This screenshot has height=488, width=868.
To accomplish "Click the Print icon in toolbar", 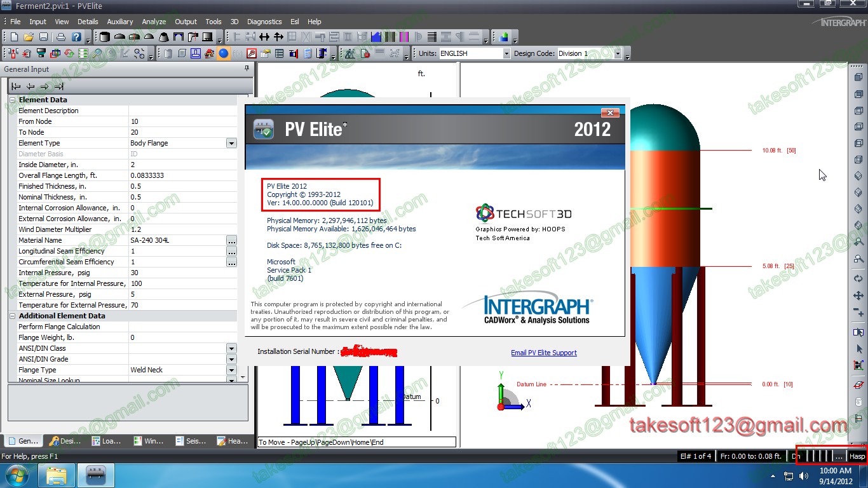I will [x=61, y=37].
